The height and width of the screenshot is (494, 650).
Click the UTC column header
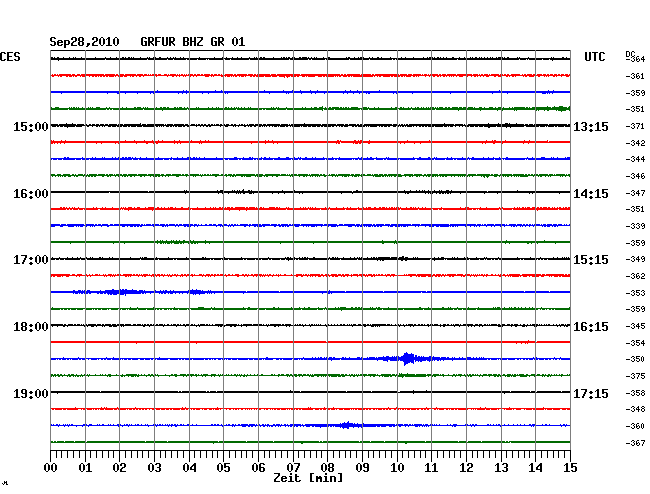[x=594, y=57]
